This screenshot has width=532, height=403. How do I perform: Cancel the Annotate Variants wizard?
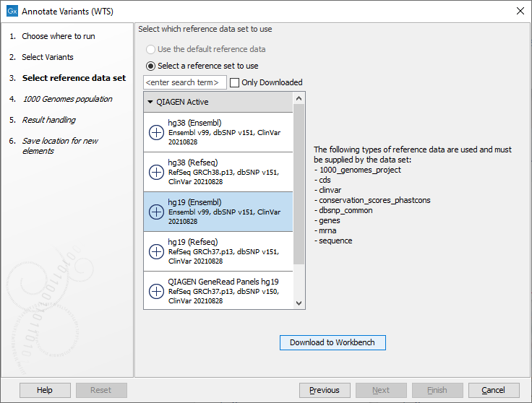click(494, 390)
